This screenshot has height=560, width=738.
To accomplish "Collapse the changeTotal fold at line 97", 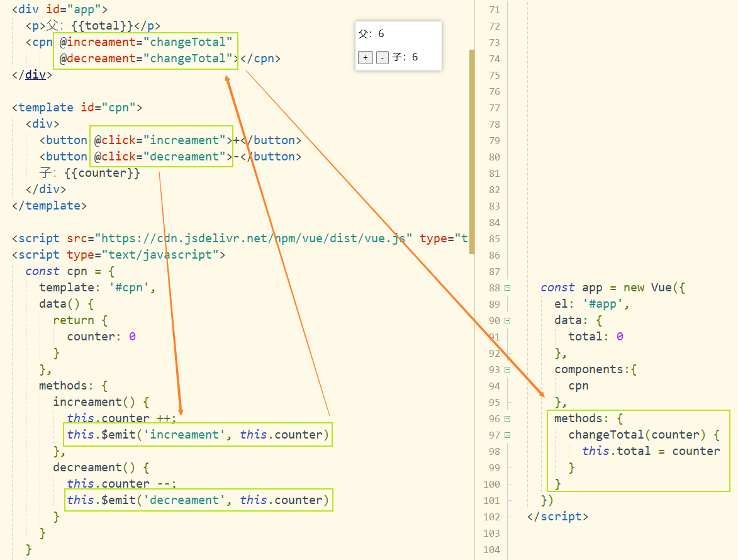I will pyautogui.click(x=507, y=435).
